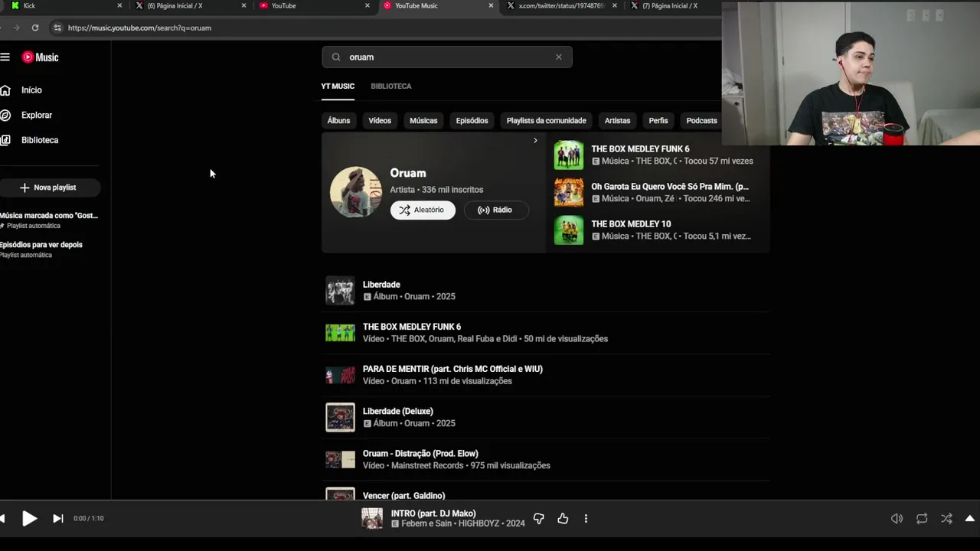Close the Kick browser tab
This screenshot has width=980, height=551.
point(119,5)
